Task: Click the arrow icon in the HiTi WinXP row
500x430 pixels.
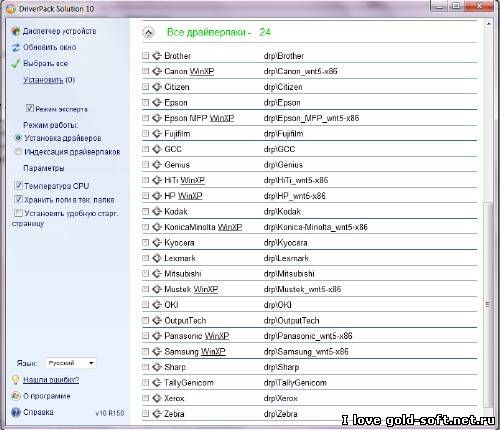Action: coord(157,180)
